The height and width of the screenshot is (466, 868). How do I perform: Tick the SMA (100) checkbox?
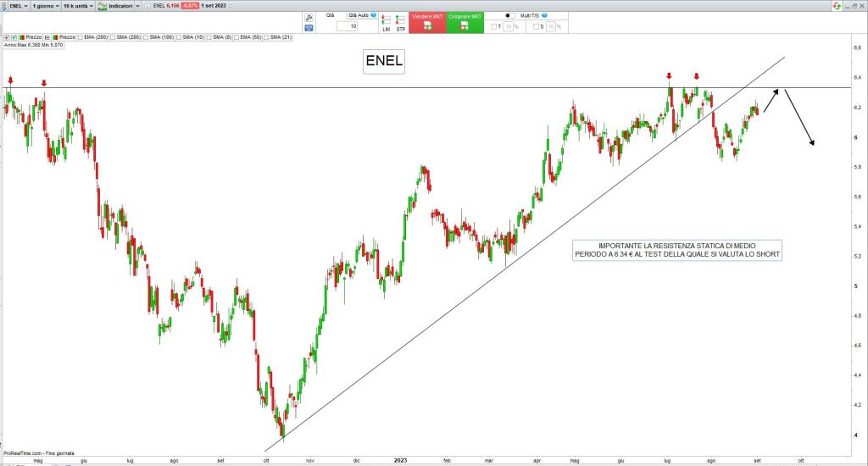pyautogui.click(x=146, y=37)
